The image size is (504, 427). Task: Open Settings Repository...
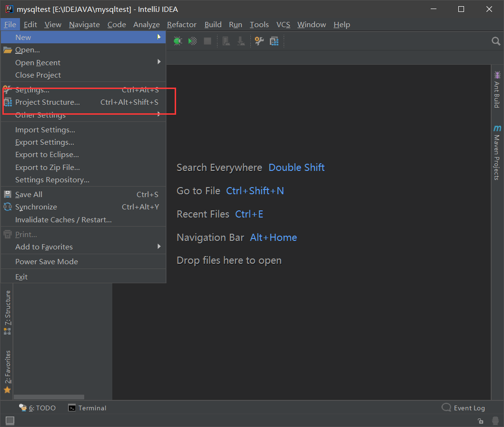point(84,180)
